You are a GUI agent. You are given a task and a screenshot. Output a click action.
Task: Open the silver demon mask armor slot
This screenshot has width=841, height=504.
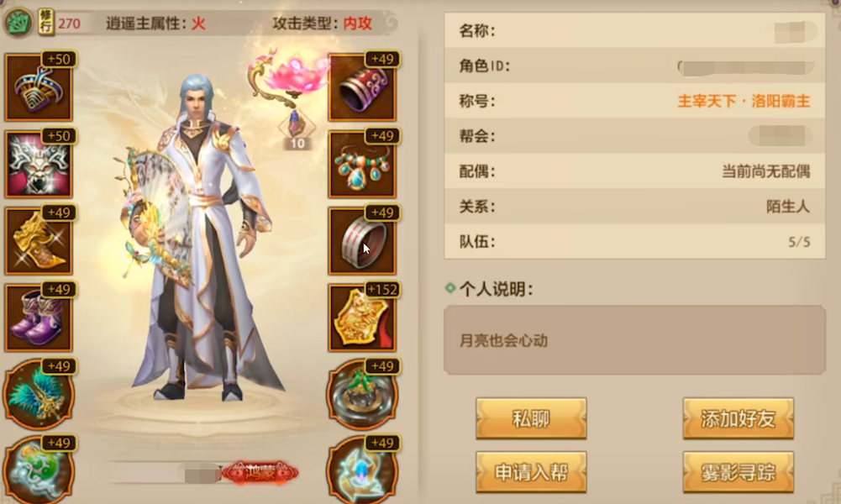tap(39, 164)
